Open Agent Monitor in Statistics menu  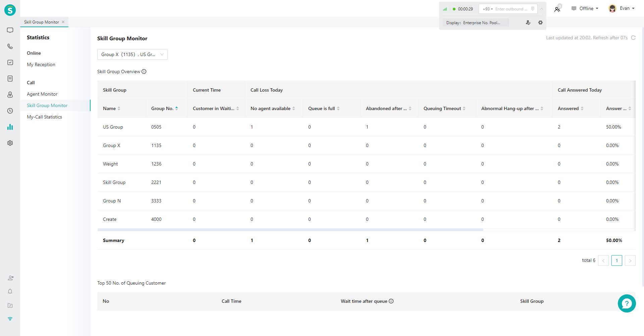click(x=42, y=94)
